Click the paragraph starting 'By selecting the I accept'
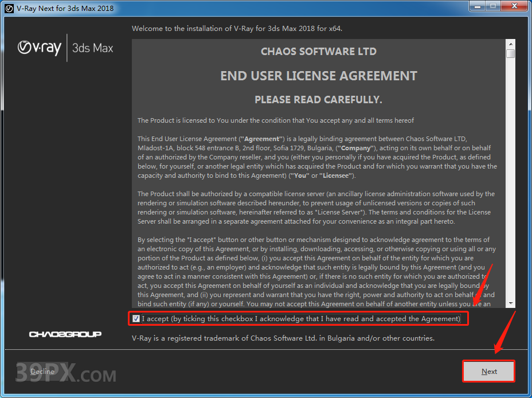 [316, 272]
